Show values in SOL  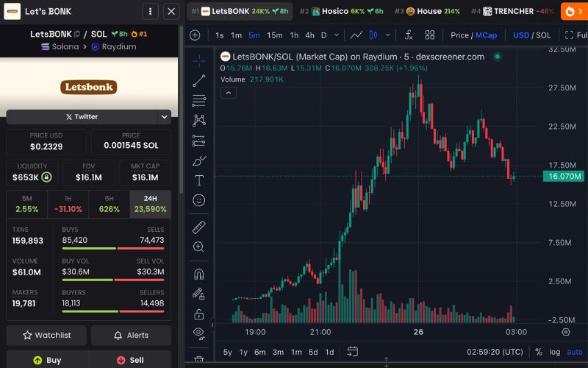(x=543, y=35)
